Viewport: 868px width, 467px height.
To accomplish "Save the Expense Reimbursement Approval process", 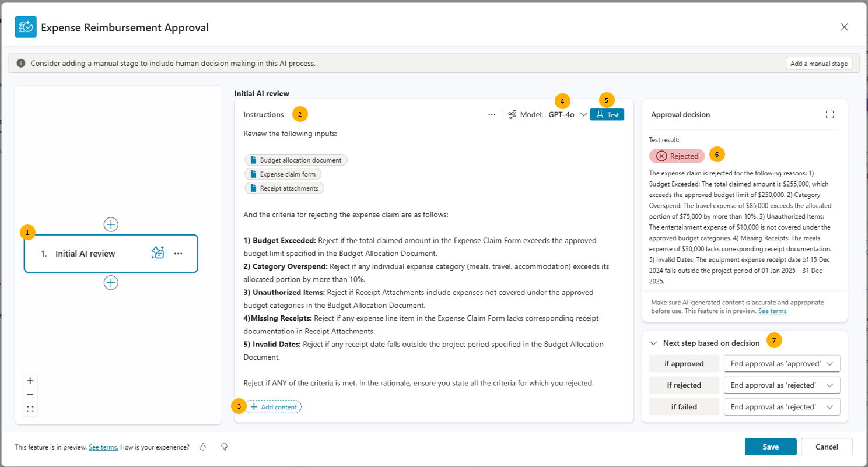I will pyautogui.click(x=770, y=447).
